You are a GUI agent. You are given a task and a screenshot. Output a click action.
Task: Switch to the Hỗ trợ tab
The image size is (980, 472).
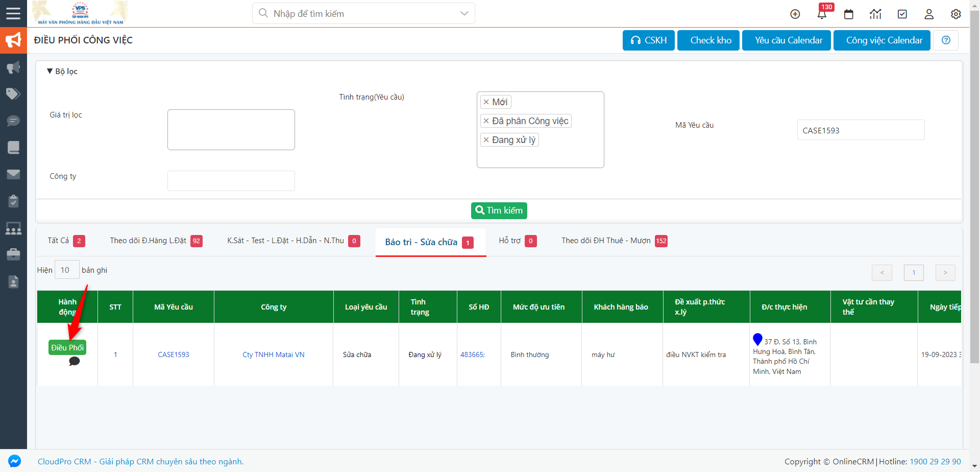tap(518, 241)
